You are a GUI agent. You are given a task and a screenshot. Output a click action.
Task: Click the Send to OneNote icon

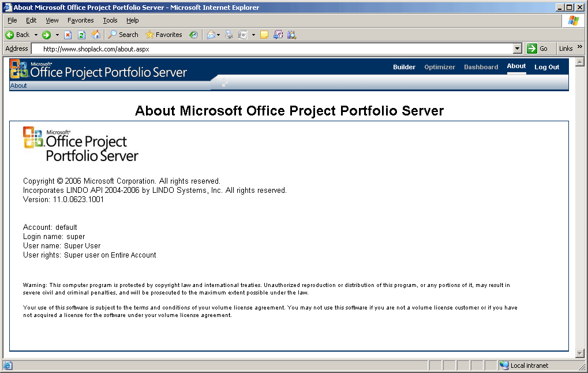point(278,35)
